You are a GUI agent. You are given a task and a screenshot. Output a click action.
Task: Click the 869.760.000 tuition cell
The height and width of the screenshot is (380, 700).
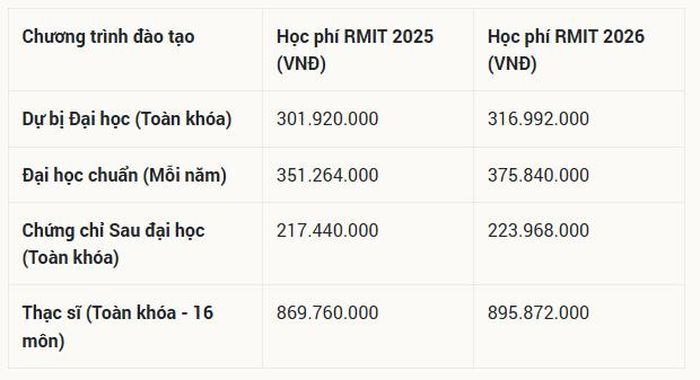pyautogui.click(x=328, y=313)
